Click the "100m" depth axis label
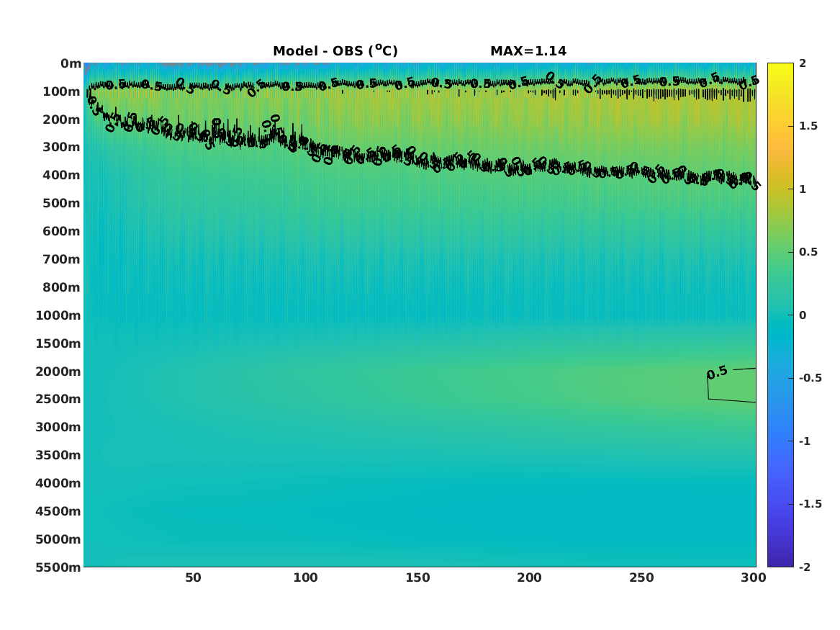The image size is (840, 630). [61, 91]
